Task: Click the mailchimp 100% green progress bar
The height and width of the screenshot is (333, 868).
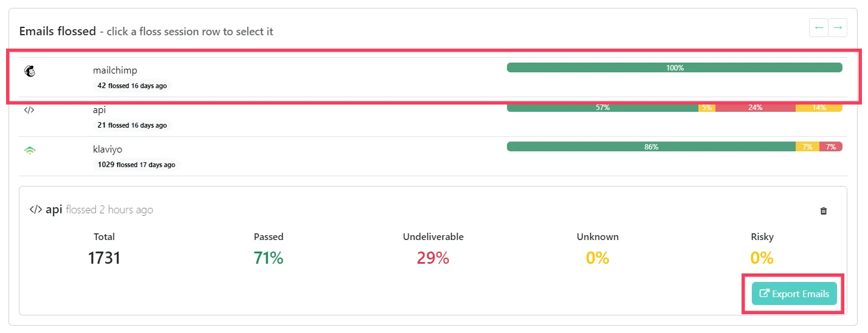Action: point(675,67)
